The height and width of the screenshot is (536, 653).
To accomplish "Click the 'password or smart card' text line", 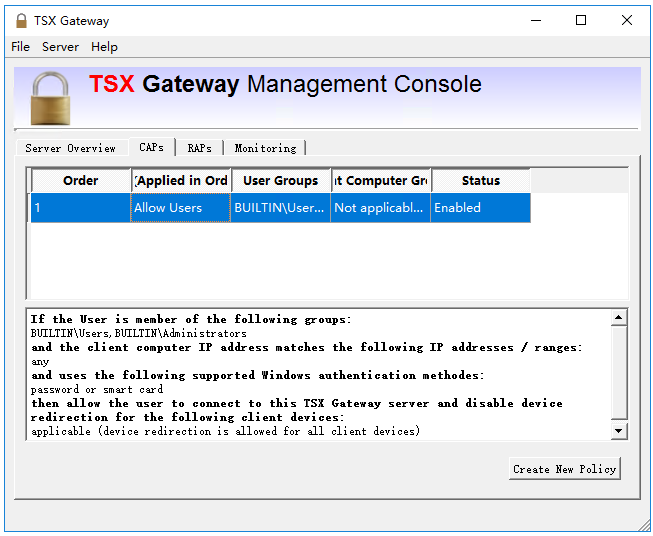I will [97, 389].
